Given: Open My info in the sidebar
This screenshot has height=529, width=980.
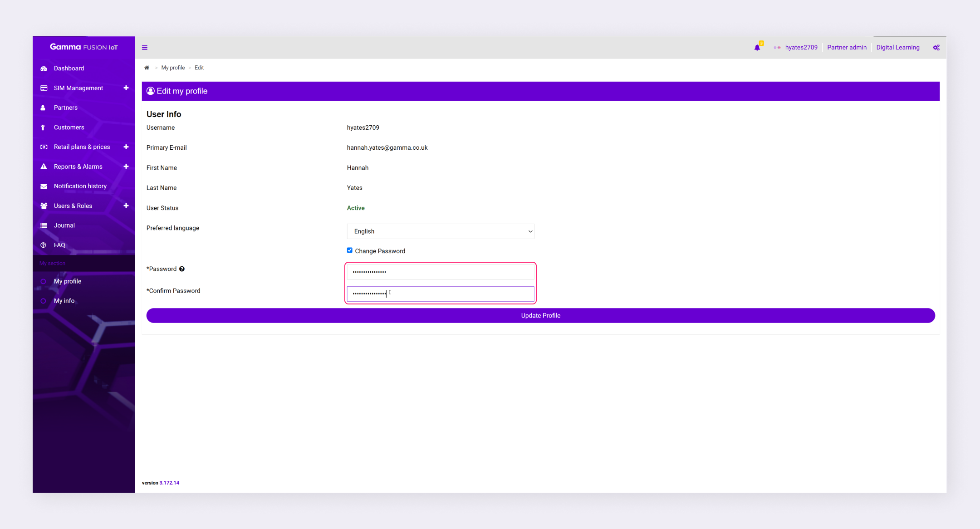Looking at the screenshot, I should (64, 301).
